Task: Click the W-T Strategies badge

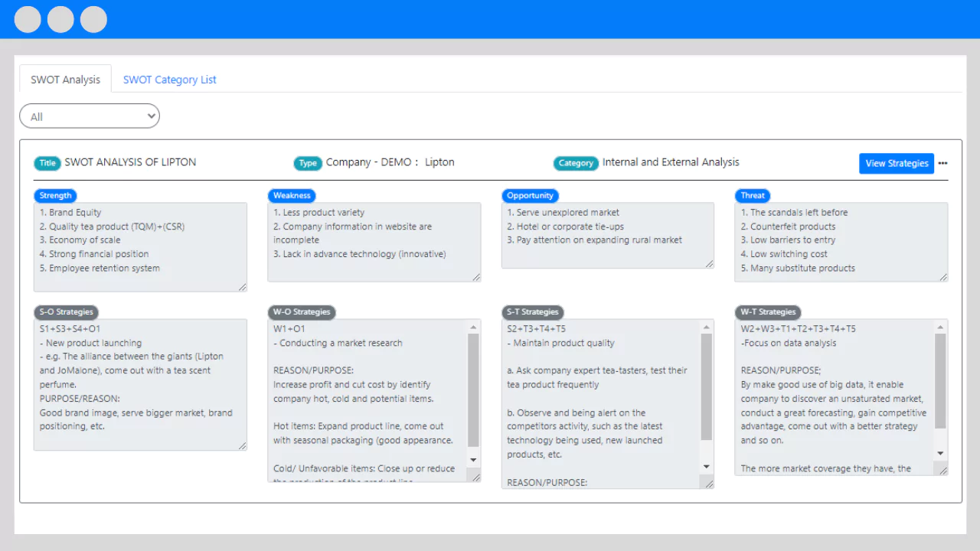Action: click(x=768, y=312)
